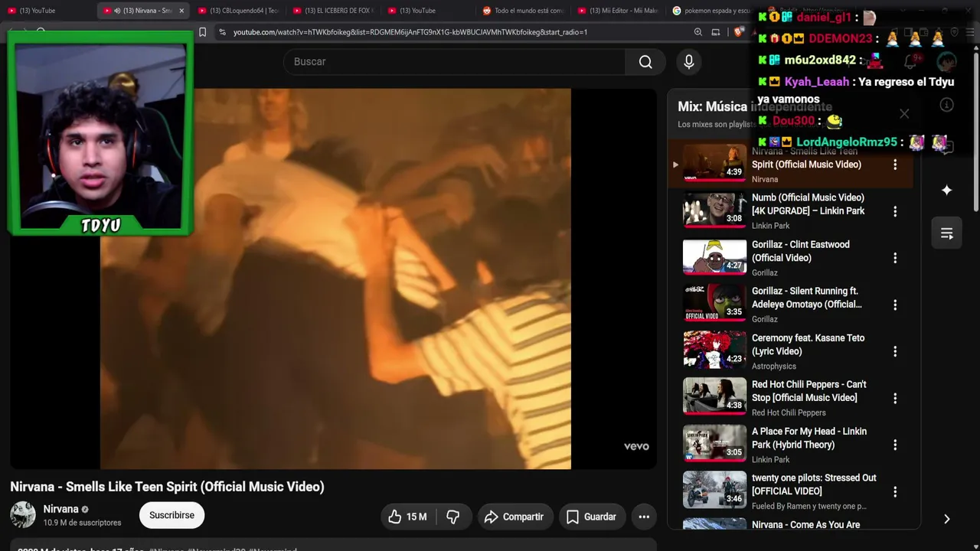This screenshot has height=551, width=980.
Task: Click the Buscar search field
Action: tap(455, 62)
